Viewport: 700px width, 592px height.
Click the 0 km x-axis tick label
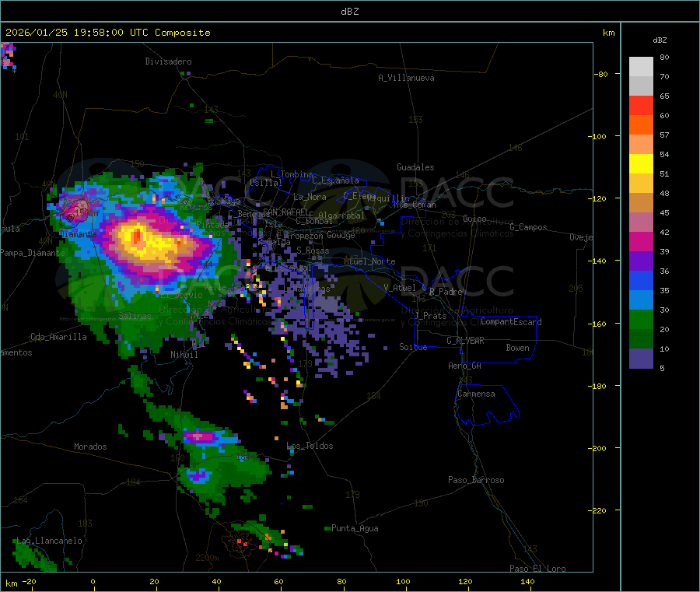point(93,581)
